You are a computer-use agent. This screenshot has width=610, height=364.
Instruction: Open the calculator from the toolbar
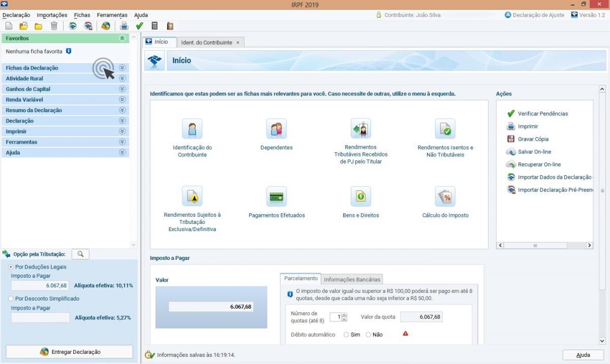click(155, 26)
